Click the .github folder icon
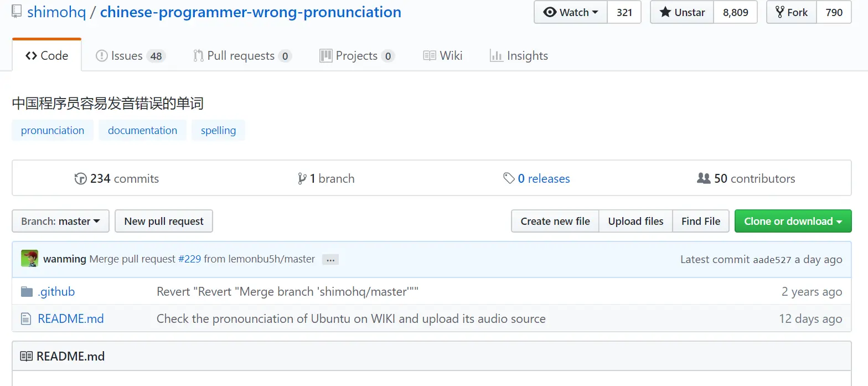This screenshot has width=868, height=386. click(26, 291)
